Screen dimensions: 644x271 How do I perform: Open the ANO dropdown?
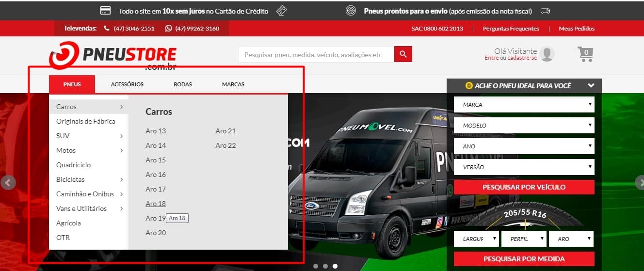[524, 146]
